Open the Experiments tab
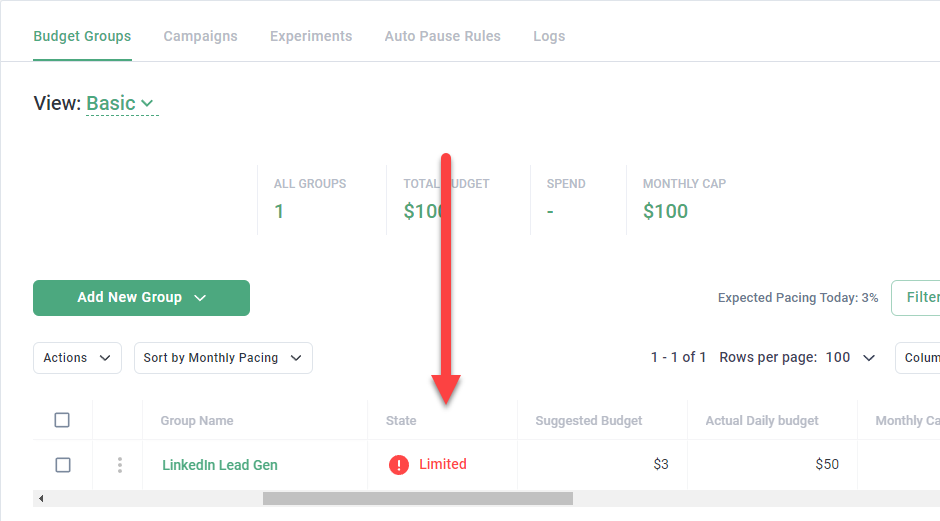Viewport: 940px width, 521px height. click(x=311, y=36)
